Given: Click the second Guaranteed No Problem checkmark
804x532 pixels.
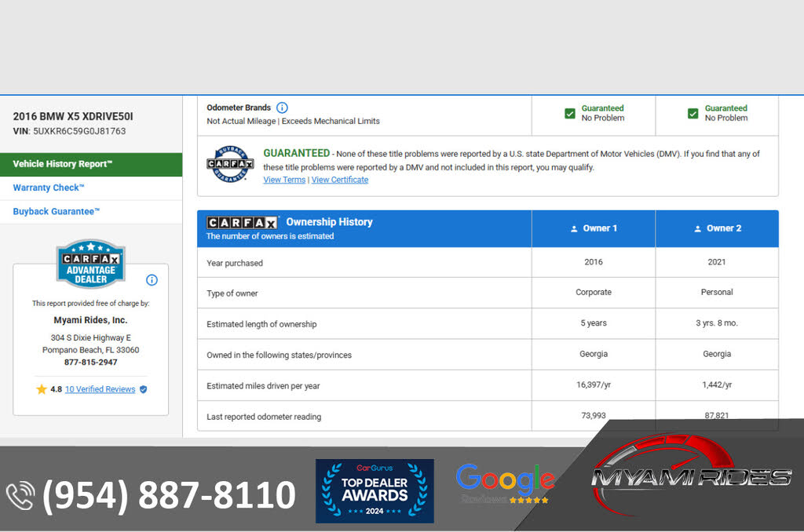Looking at the screenshot, I should click(693, 113).
